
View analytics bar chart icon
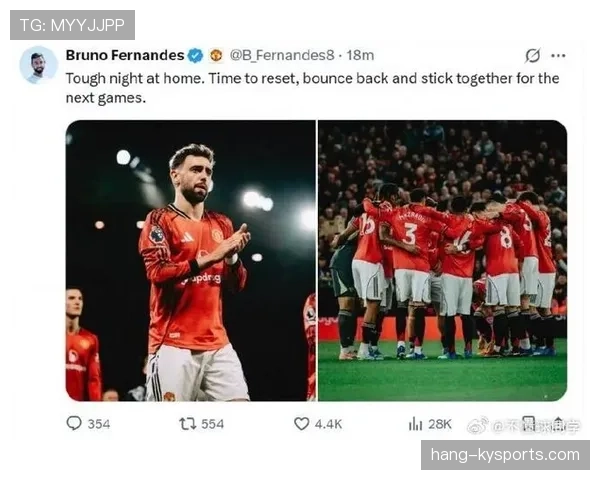point(415,424)
